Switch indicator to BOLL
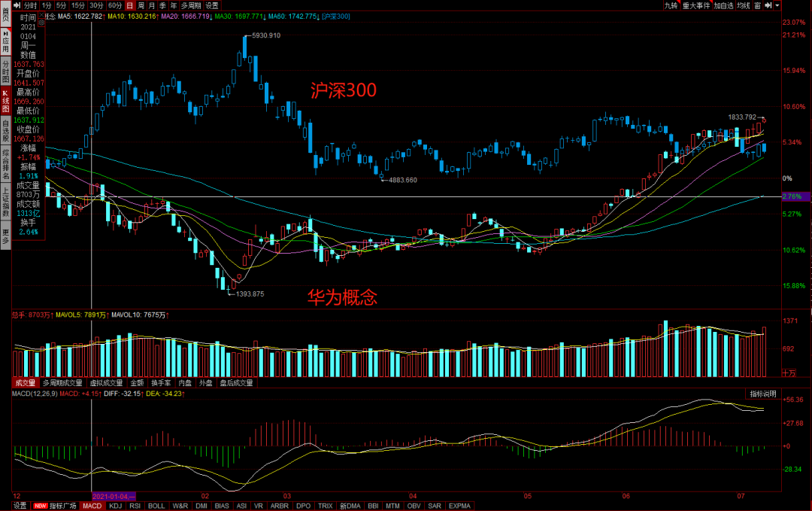The height and width of the screenshot is (511, 812). click(x=156, y=506)
